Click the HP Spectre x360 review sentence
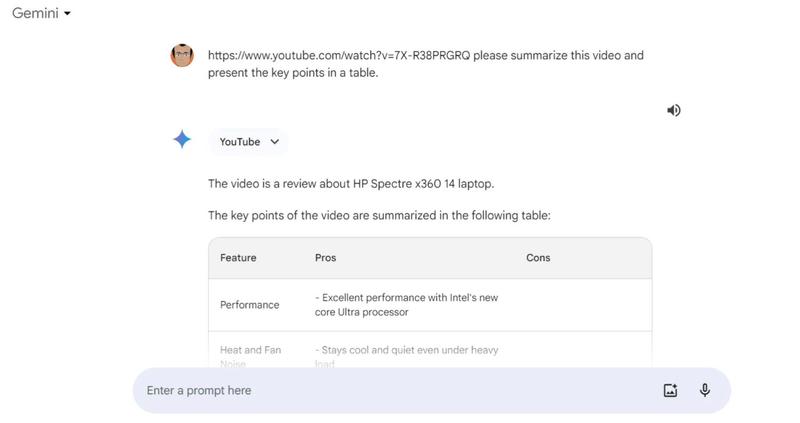The image size is (800, 423). pos(351,184)
